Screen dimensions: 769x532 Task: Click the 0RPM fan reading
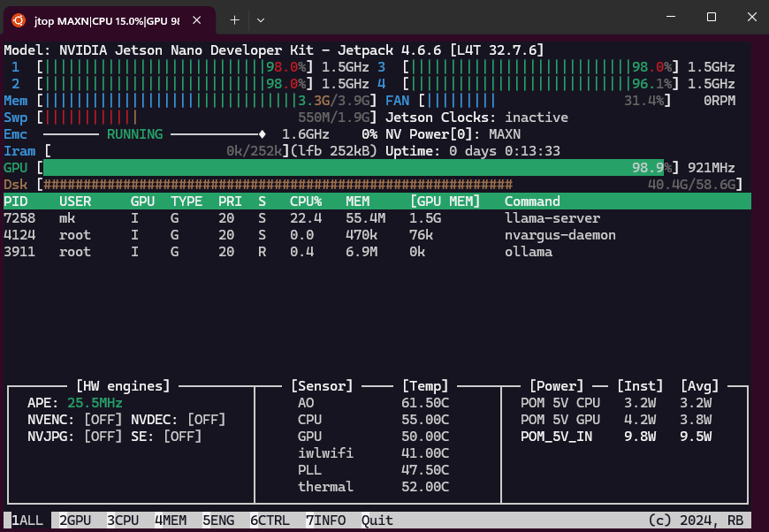pyautogui.click(x=720, y=101)
